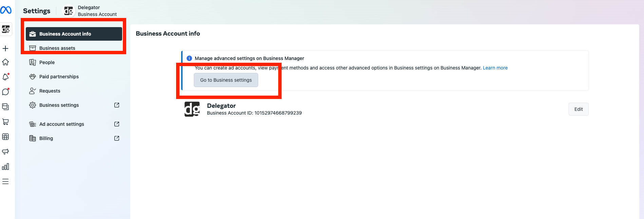Open the content pages icon in rail

coord(5,107)
